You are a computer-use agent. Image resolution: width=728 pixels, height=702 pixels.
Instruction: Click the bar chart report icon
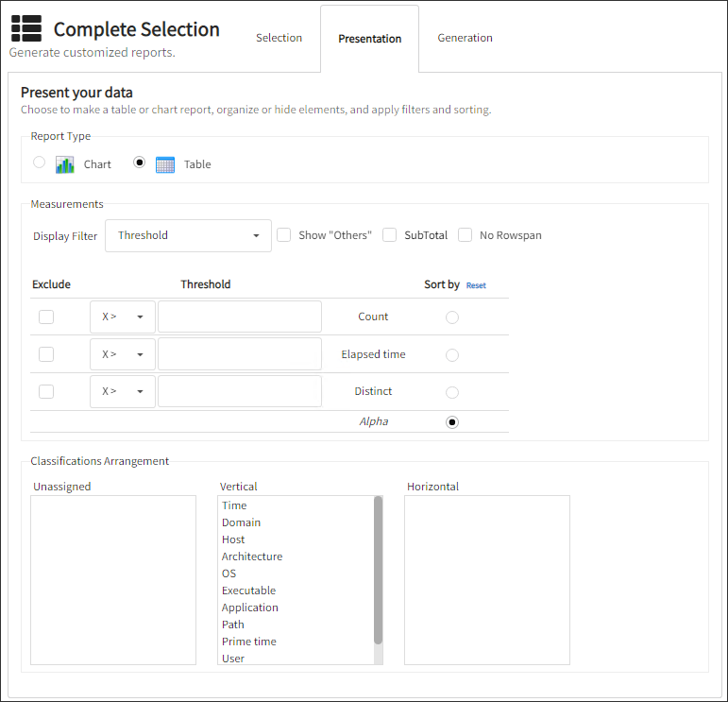(x=64, y=164)
